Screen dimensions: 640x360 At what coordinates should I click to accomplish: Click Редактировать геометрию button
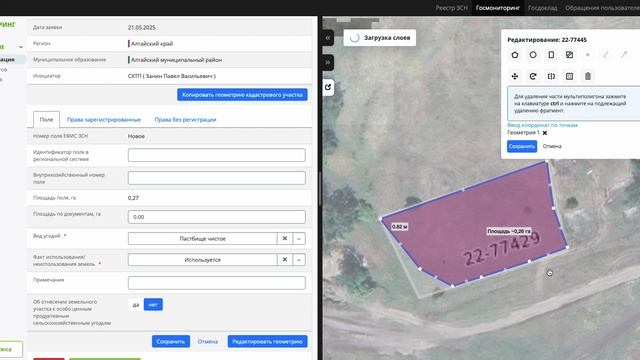[267, 341]
